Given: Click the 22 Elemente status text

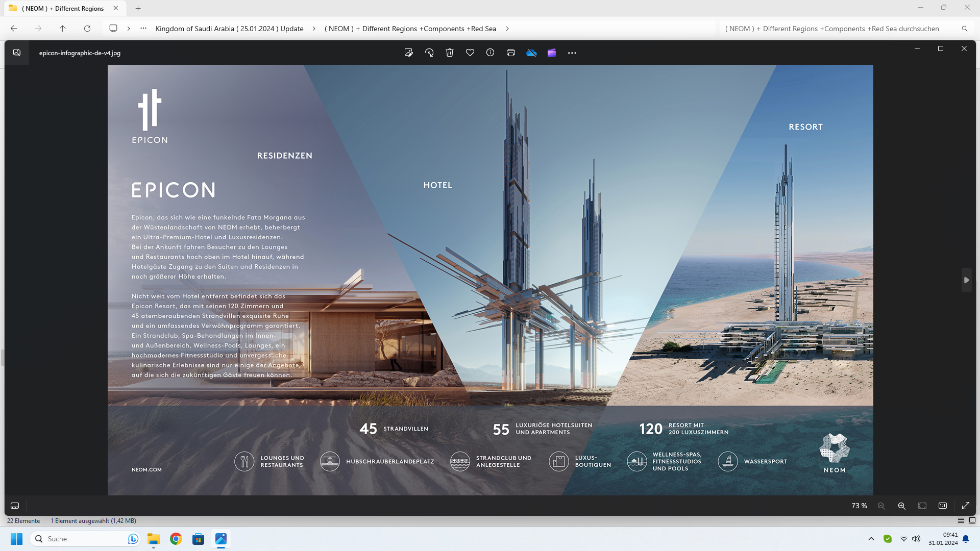Looking at the screenshot, I should 23,520.
